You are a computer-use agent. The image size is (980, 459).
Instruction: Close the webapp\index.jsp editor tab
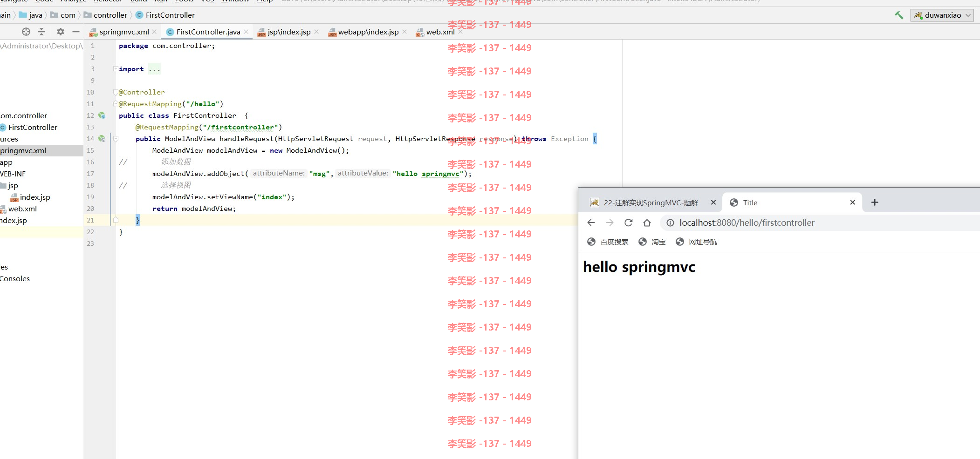point(404,32)
